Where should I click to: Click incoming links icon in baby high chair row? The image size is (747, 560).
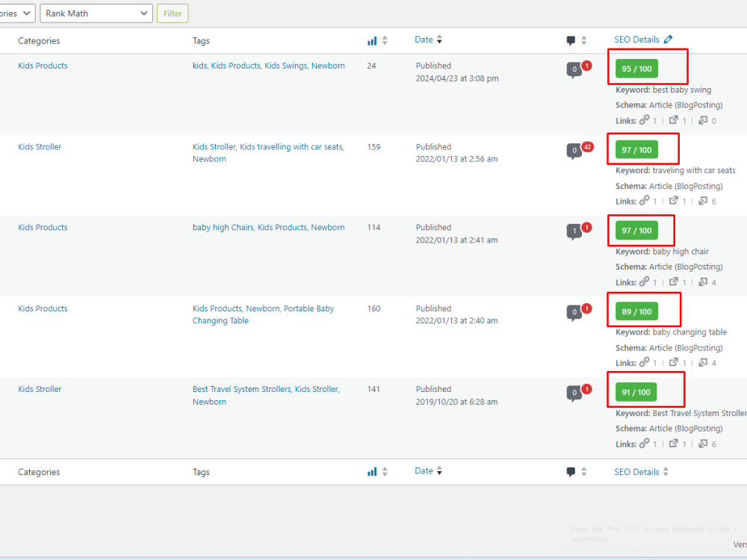pyautogui.click(x=703, y=281)
